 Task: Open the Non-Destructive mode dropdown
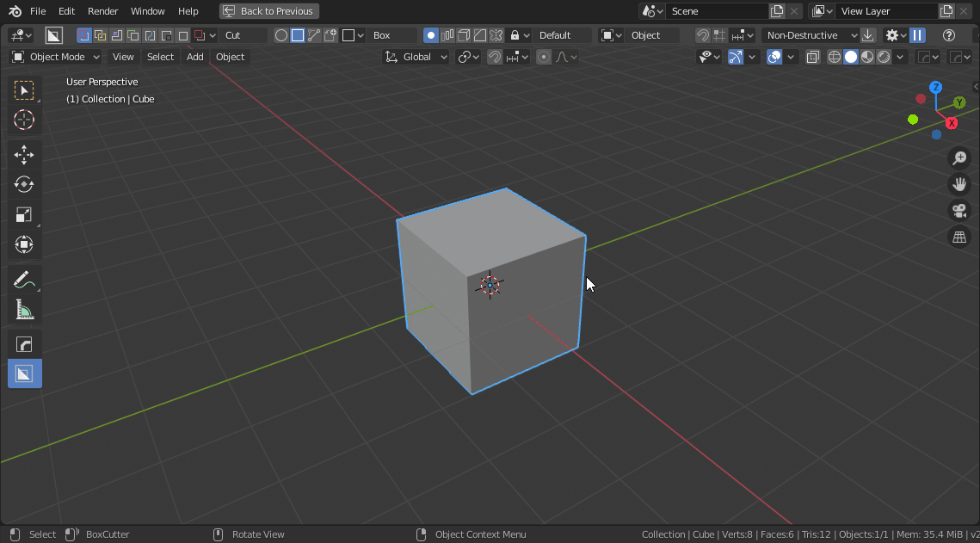coord(811,35)
